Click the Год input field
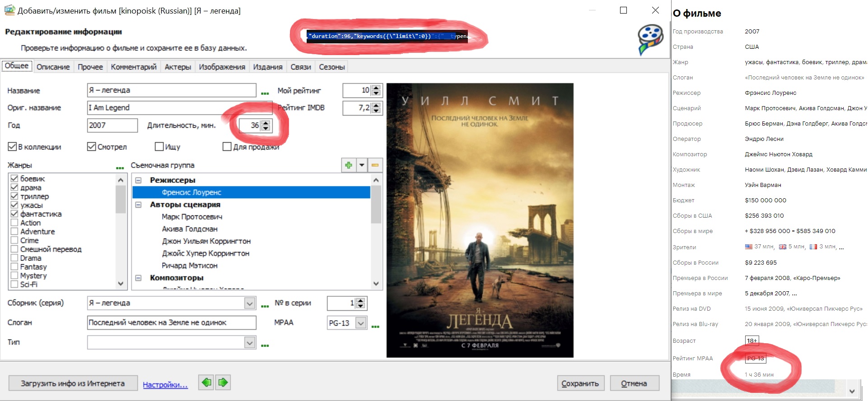 pos(112,125)
